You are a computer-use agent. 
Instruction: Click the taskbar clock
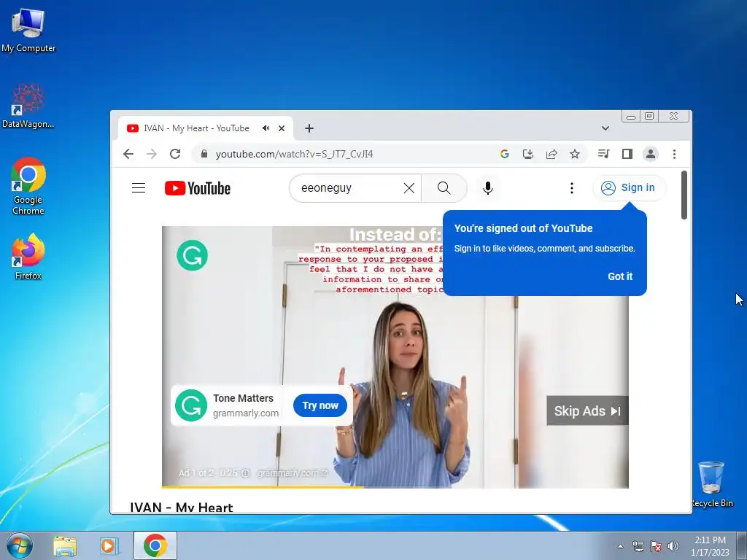(x=710, y=545)
